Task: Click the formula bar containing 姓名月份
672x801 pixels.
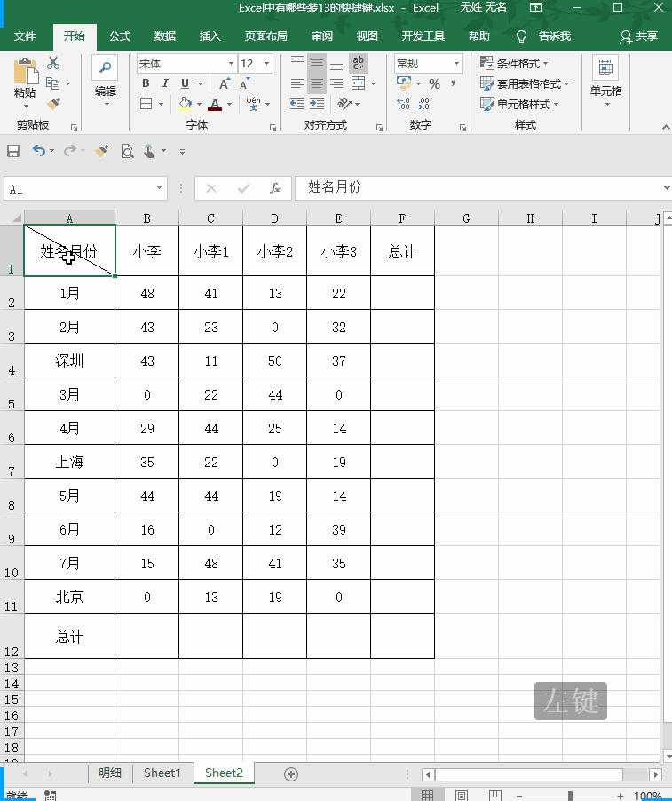Action: (x=478, y=187)
